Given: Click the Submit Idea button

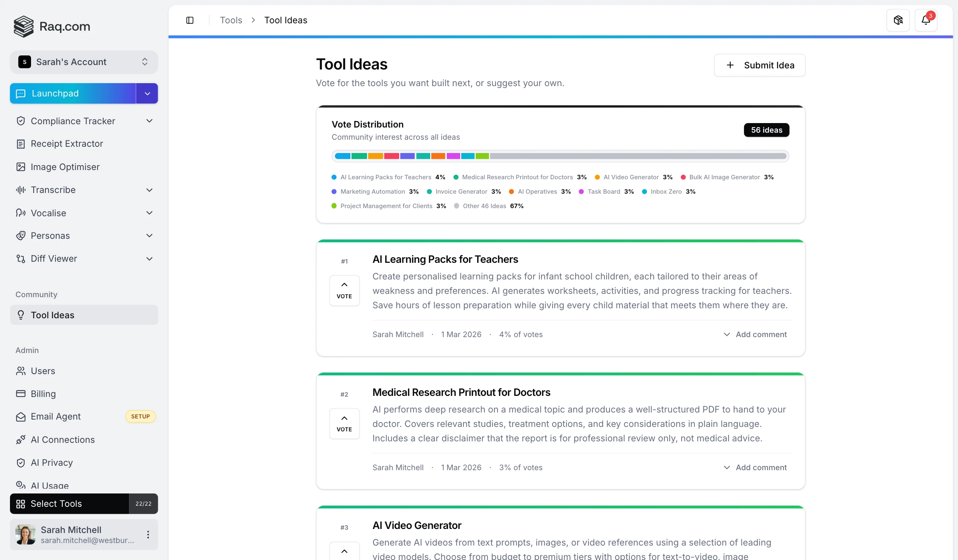Looking at the screenshot, I should [x=759, y=65].
